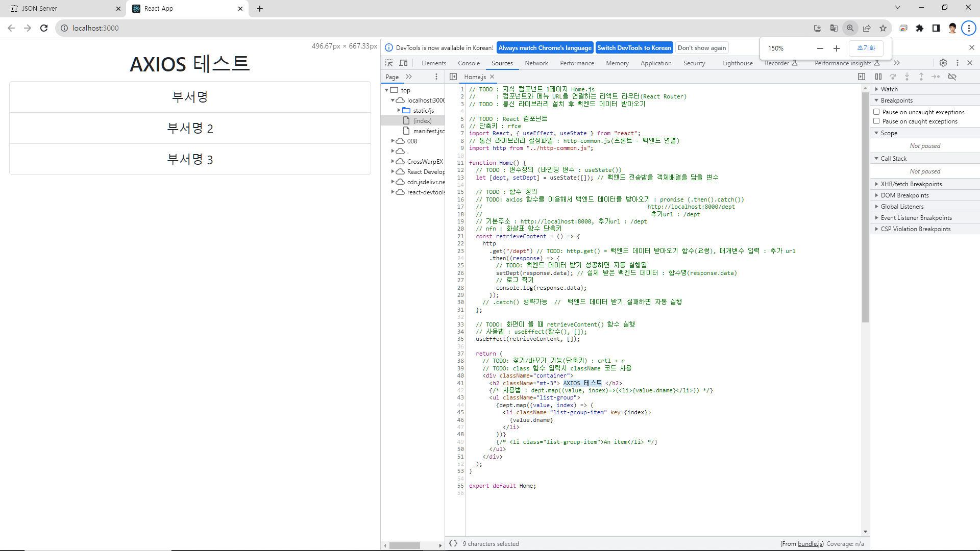
Task: Toggle the device toolbar icon
Action: tap(403, 63)
